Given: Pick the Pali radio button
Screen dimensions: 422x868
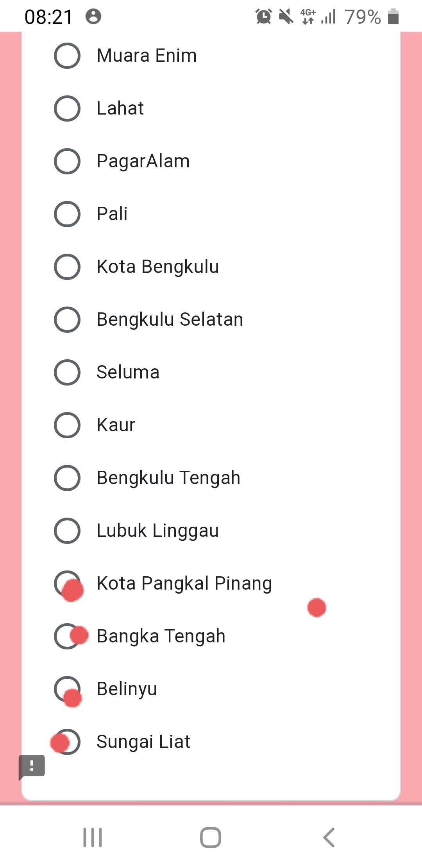Looking at the screenshot, I should (67, 214).
